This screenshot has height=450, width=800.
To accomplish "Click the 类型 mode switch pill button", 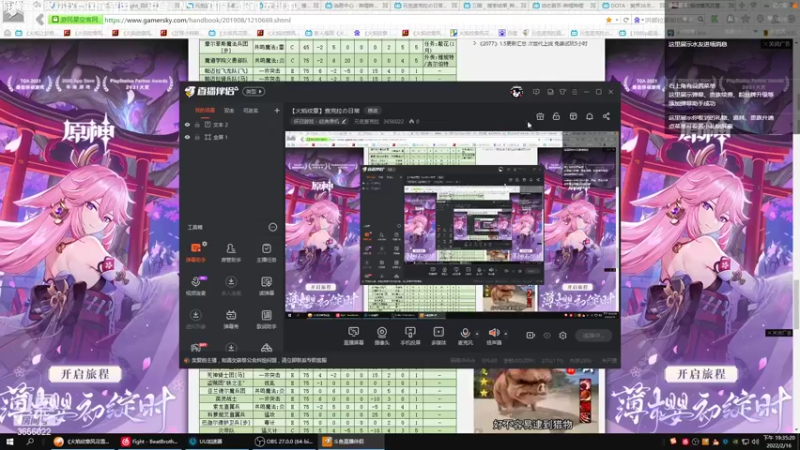I will tap(254, 91).
